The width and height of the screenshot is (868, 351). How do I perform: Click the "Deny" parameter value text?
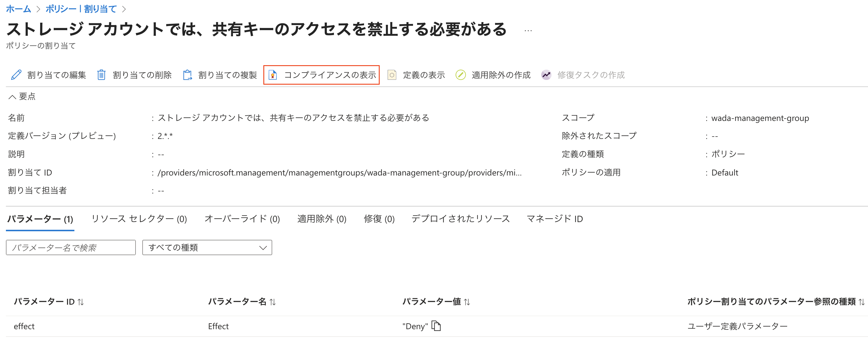coord(415,326)
